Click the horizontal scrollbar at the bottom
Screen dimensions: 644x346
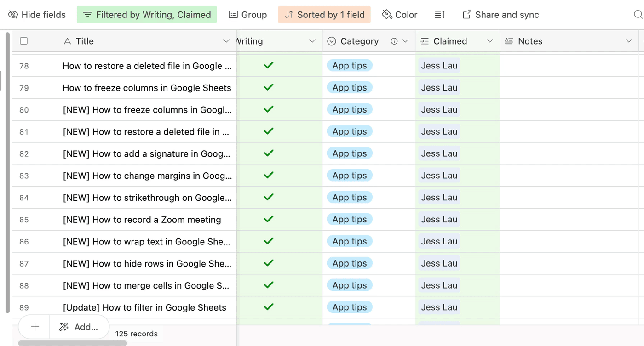(x=73, y=343)
